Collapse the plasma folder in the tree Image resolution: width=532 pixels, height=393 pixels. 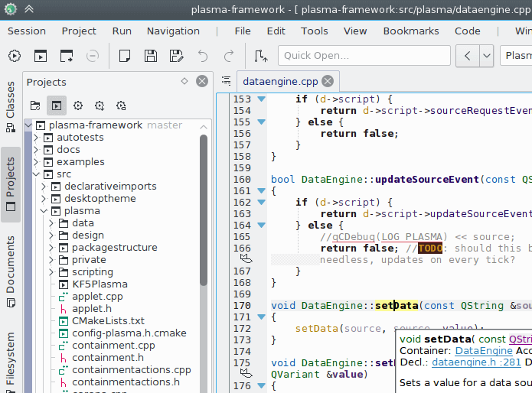tap(44, 211)
